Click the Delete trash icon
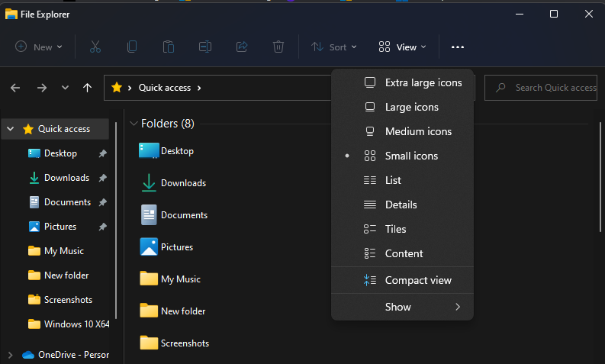This screenshot has width=605, height=364. [x=278, y=47]
